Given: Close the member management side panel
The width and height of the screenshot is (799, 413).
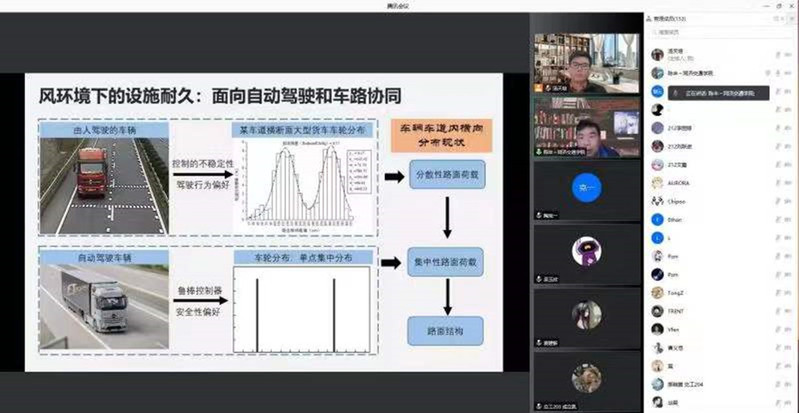Looking at the screenshot, I should pos(790,18).
